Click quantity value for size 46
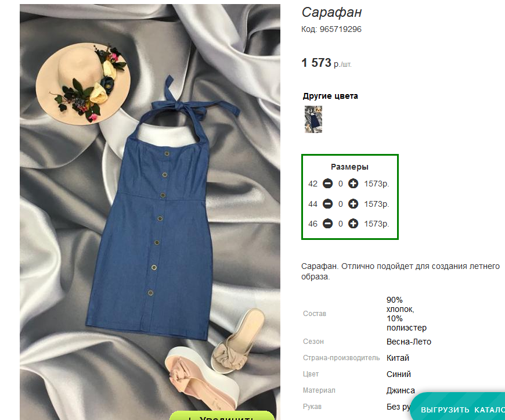 coord(340,224)
